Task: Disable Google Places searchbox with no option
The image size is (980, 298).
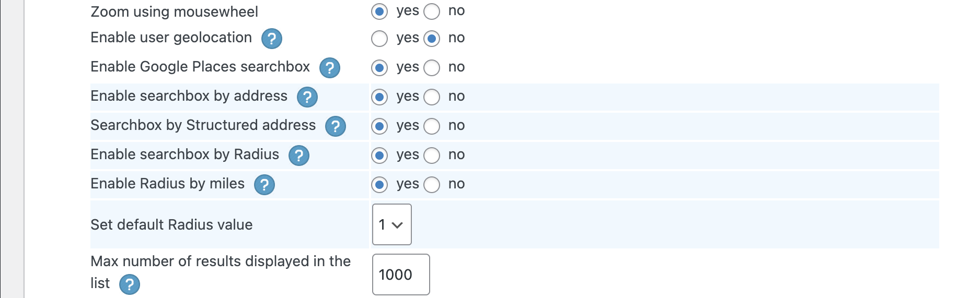Action: pyautogui.click(x=432, y=68)
